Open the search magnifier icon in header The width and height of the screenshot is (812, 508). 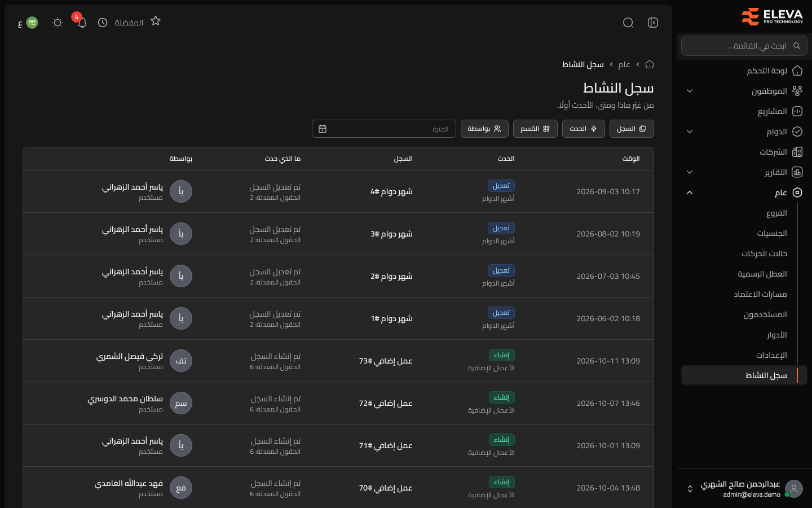(628, 23)
